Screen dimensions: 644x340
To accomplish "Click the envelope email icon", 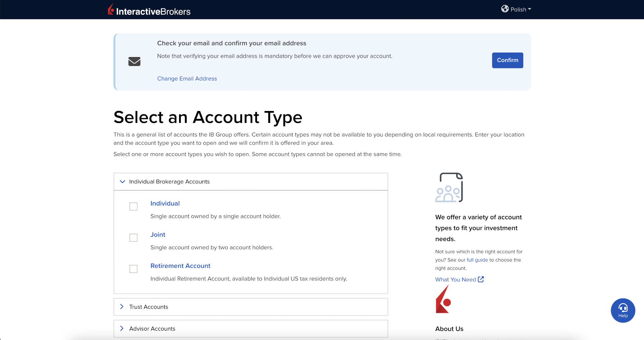I will click(135, 61).
